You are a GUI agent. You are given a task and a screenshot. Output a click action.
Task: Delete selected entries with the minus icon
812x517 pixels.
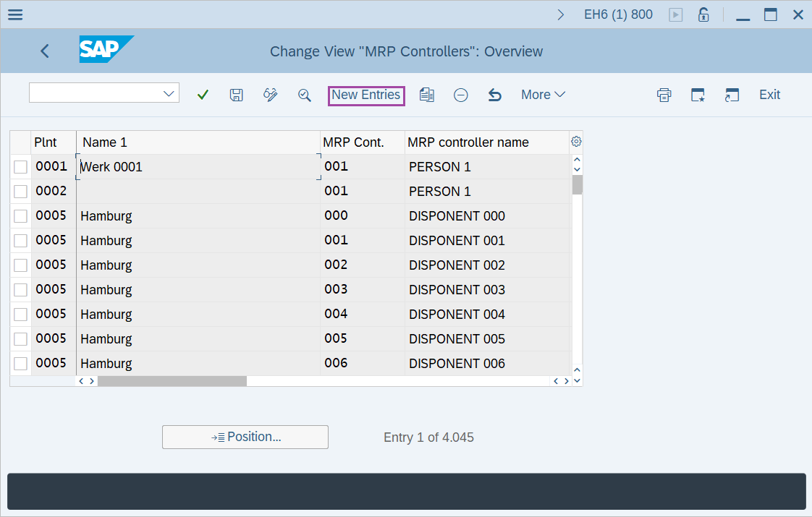(461, 95)
